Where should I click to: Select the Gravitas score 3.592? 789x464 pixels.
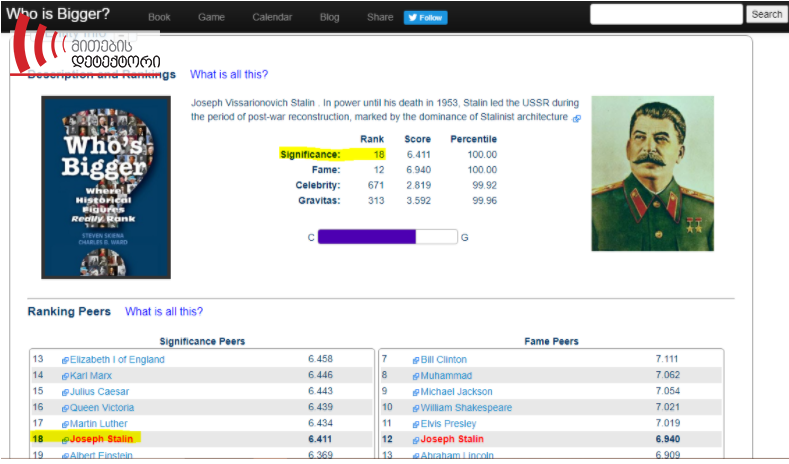click(419, 201)
